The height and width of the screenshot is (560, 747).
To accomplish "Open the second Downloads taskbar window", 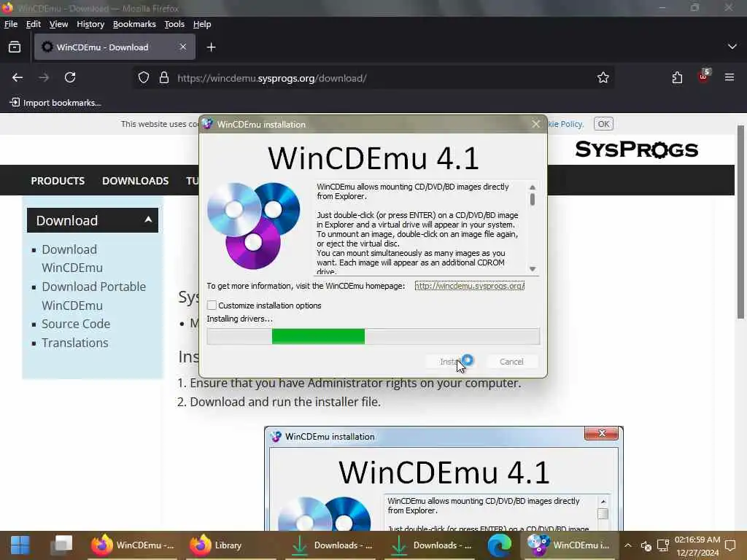I will [x=430, y=545].
